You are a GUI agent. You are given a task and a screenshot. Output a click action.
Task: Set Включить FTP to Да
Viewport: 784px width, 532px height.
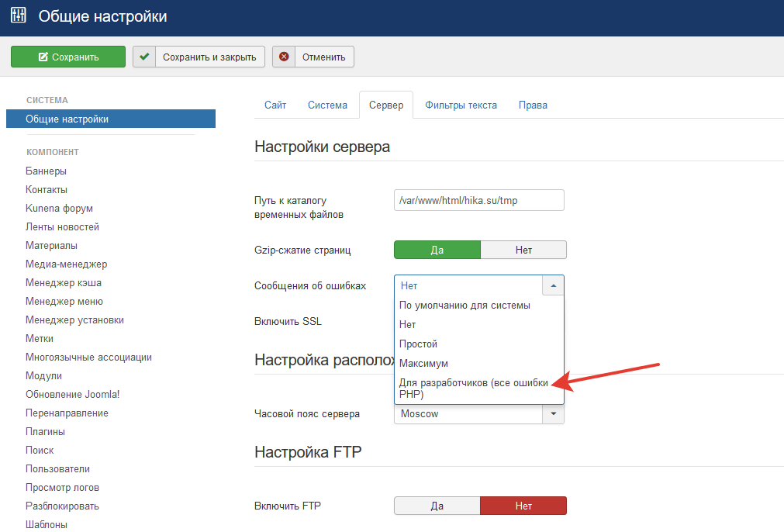[437, 506]
